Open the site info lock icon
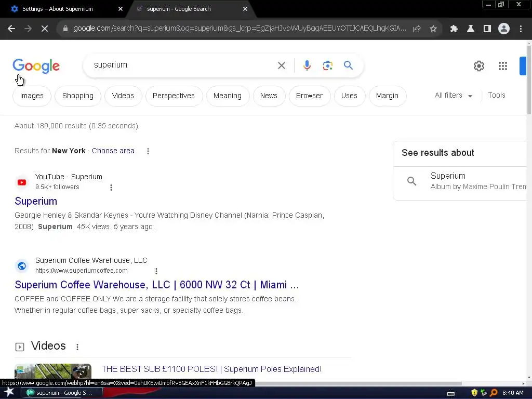The height and width of the screenshot is (399, 532). click(65, 29)
